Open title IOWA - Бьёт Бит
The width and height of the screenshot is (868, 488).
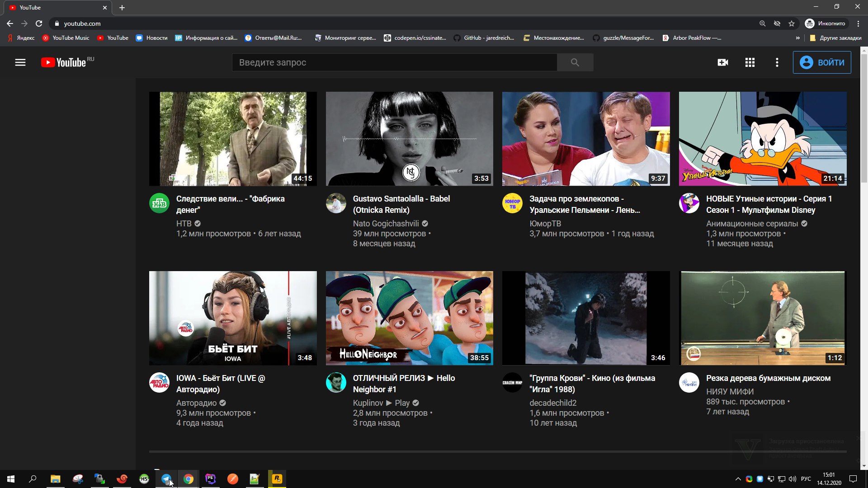tap(221, 384)
